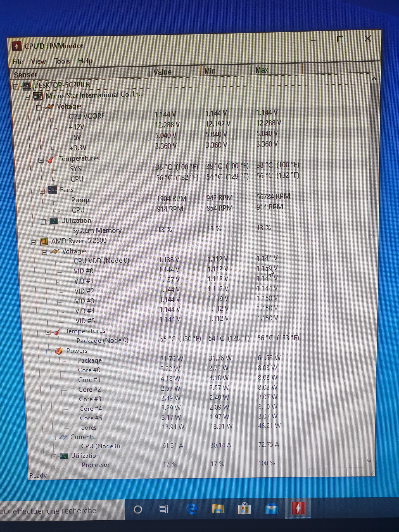
Task: Click the voltage icon under AMD Ryzen
Action: coord(55,252)
